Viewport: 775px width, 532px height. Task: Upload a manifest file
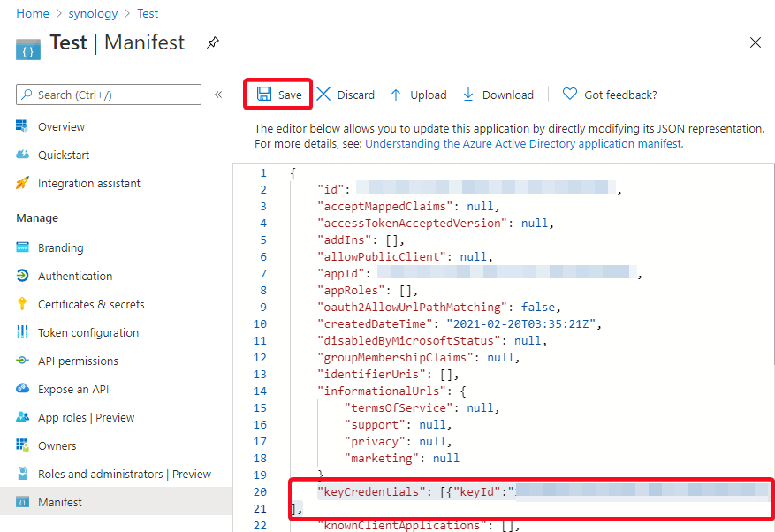click(x=419, y=94)
